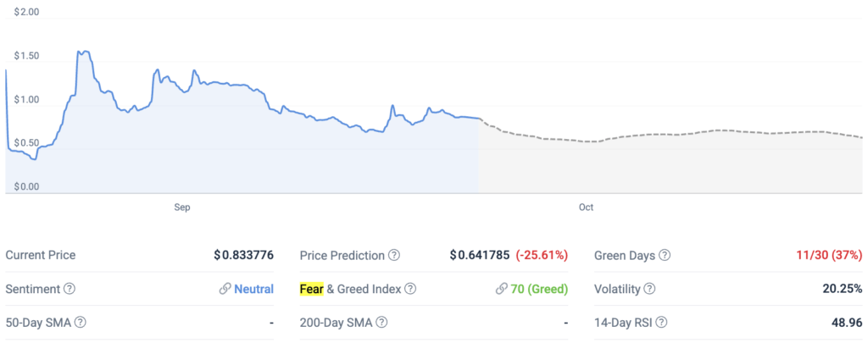This screenshot has width=868, height=343.
Task: Click the help icon beside Sentiment
Action: [x=70, y=289]
